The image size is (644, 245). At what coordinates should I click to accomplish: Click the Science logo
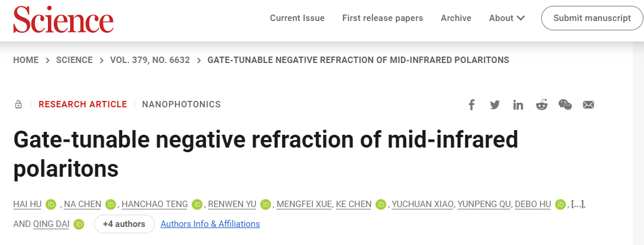63,19
